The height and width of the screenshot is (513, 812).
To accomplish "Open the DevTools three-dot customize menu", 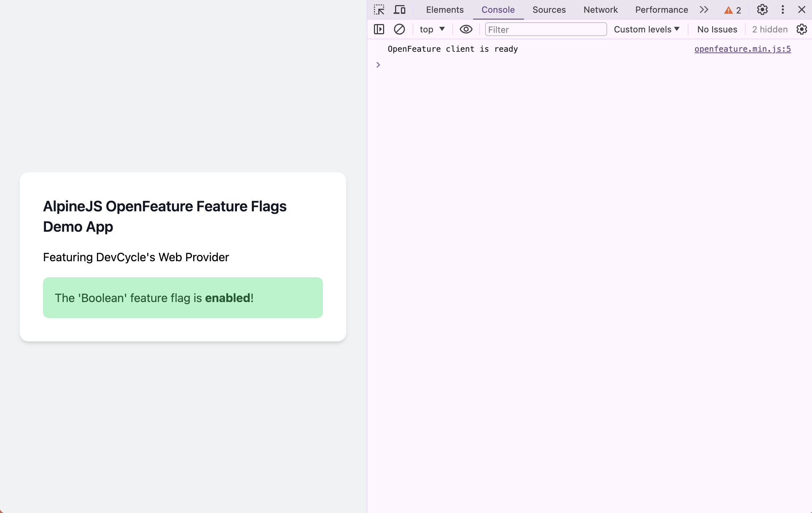I will tap(782, 10).
